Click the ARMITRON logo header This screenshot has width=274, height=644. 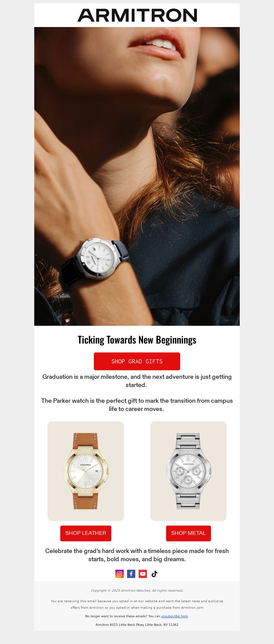coord(137,15)
